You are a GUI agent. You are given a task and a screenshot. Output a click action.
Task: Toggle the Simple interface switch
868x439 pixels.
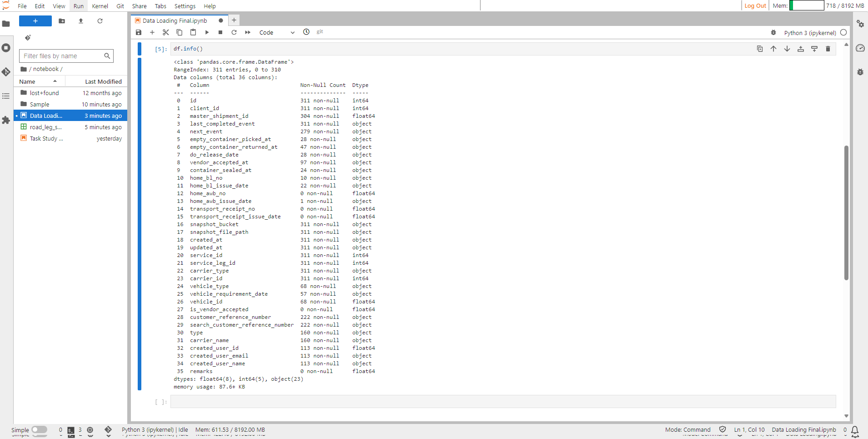tap(40, 429)
